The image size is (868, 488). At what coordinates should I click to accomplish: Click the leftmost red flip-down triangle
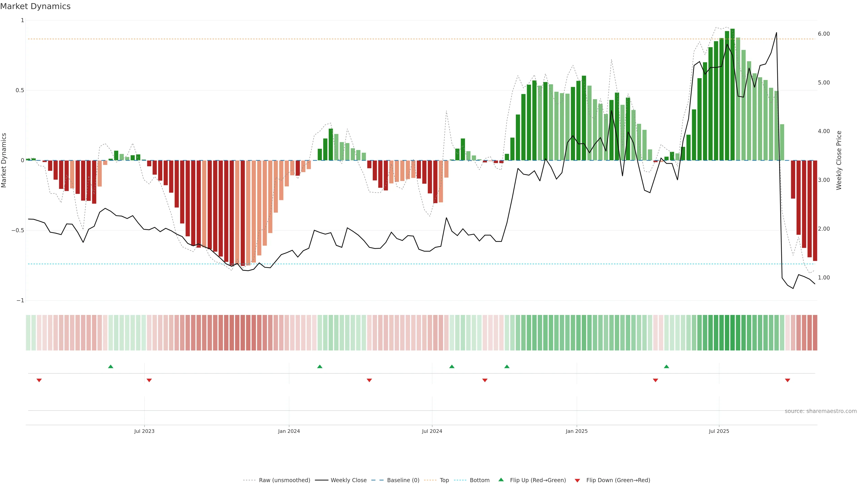39,380
